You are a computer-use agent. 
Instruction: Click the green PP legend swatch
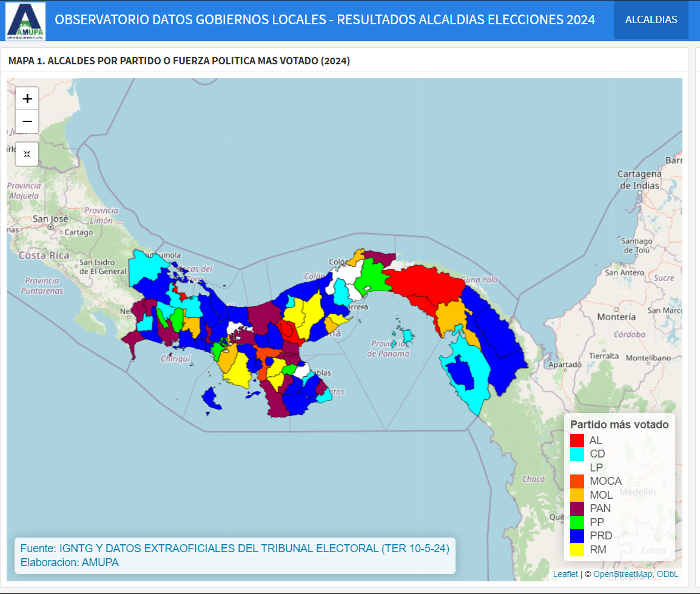pyautogui.click(x=577, y=522)
